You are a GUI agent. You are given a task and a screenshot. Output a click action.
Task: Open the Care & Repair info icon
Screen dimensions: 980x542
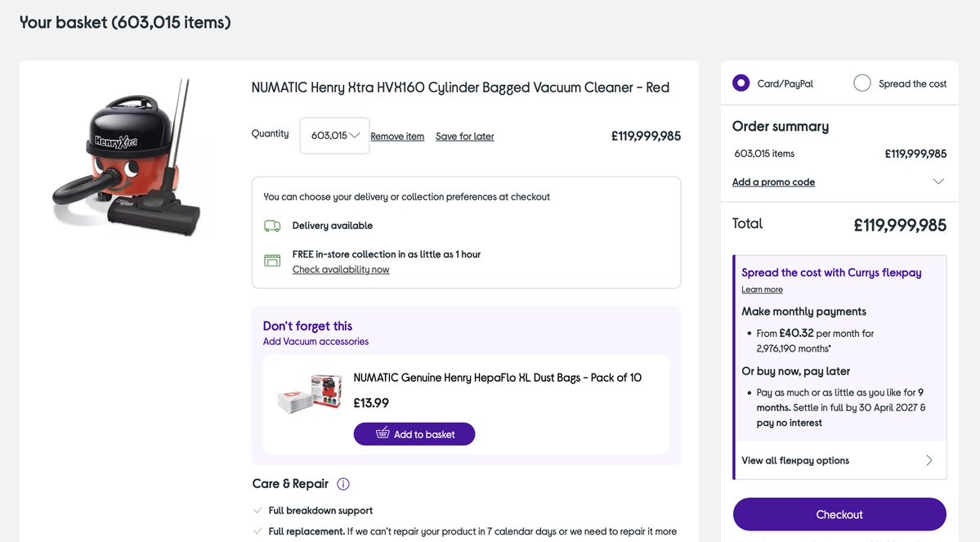point(343,484)
